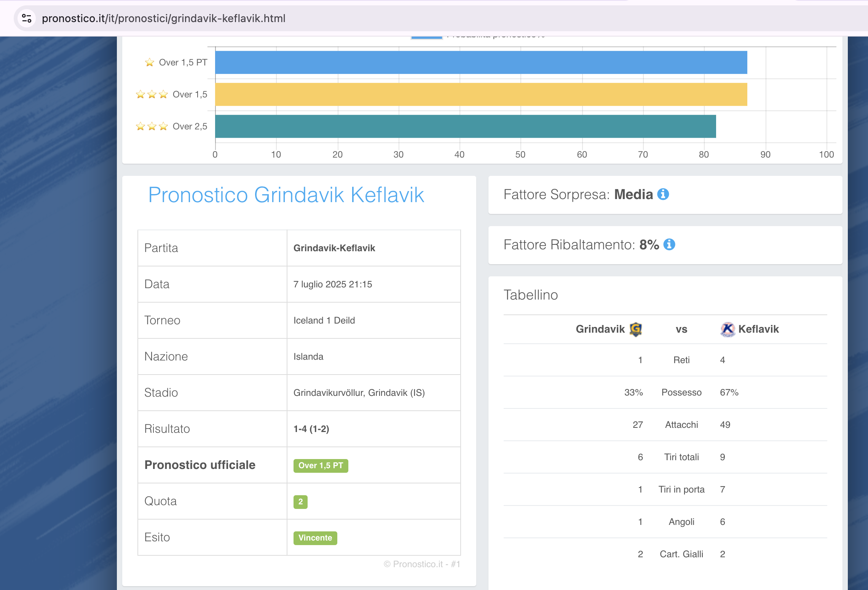Click the teal Over 2,5 bar
The image size is (868, 590).
pos(465,126)
